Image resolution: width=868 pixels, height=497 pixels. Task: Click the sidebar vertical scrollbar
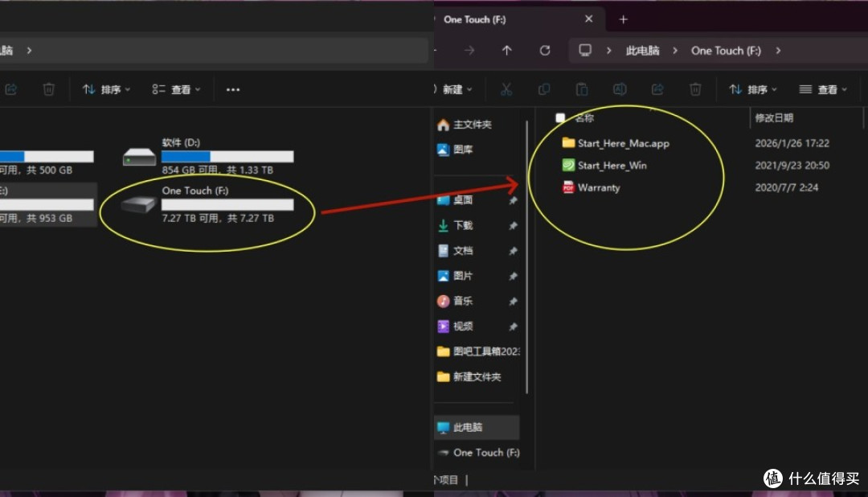click(526, 257)
